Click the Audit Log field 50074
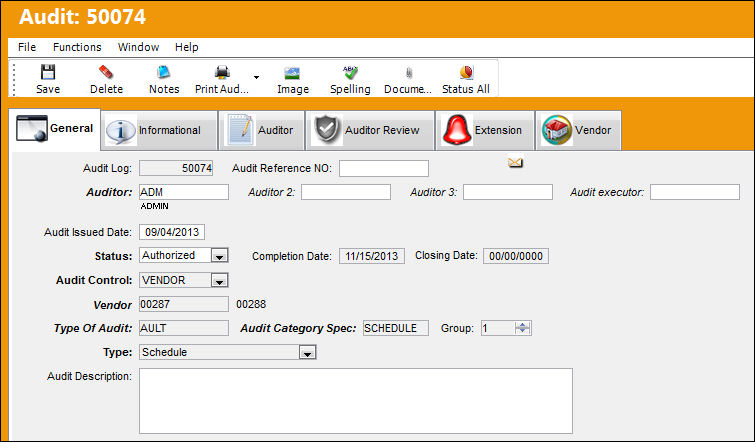The height and width of the screenshot is (442, 755). [176, 168]
